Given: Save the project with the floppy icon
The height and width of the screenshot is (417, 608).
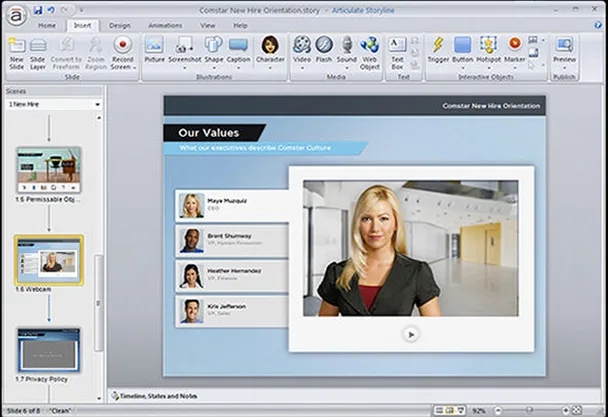Looking at the screenshot, I should [x=38, y=10].
